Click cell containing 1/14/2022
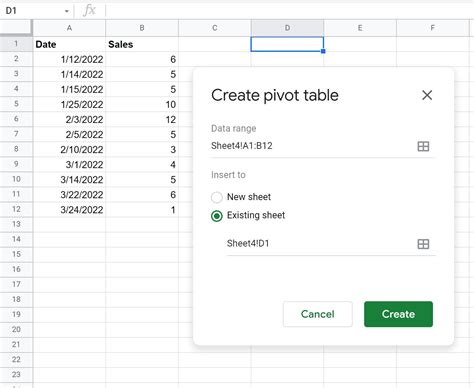 click(x=69, y=74)
